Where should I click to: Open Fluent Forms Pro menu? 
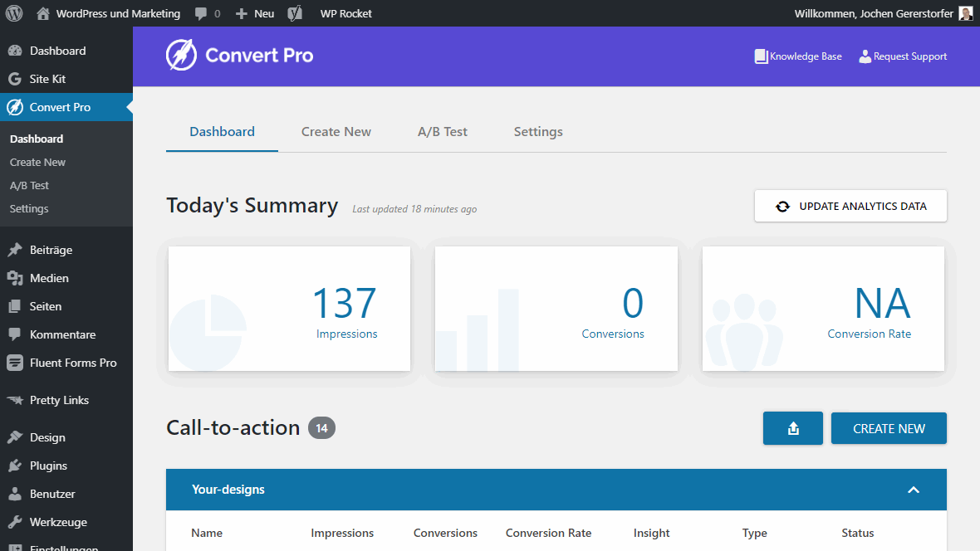tap(73, 363)
